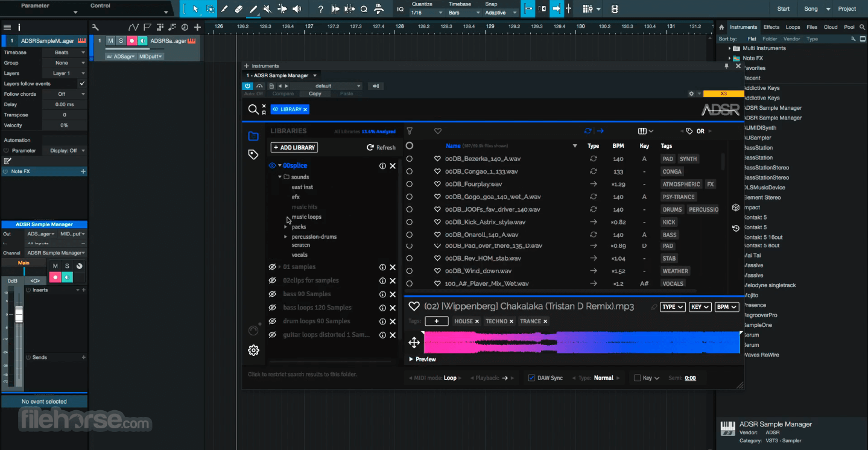Refresh the libraries list
Viewport: 868px width, 450px height.
pyautogui.click(x=381, y=147)
